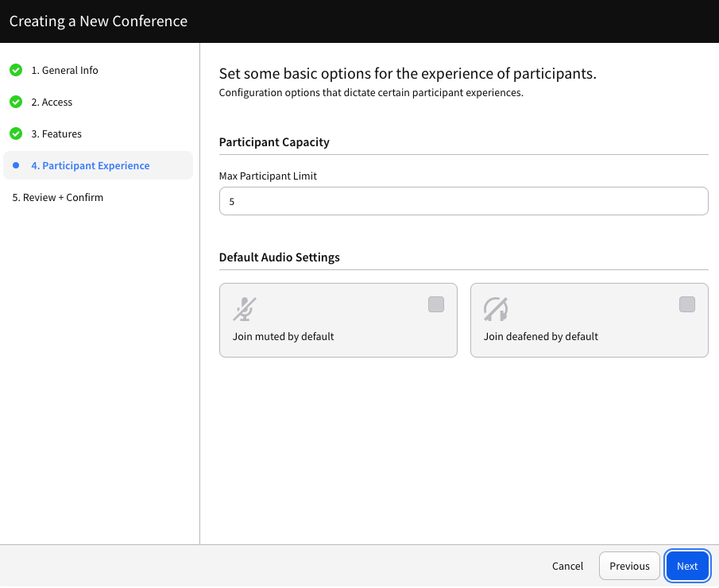Viewport: 719px width, 588px height.
Task: Go back with the Previous button
Action: 629,566
